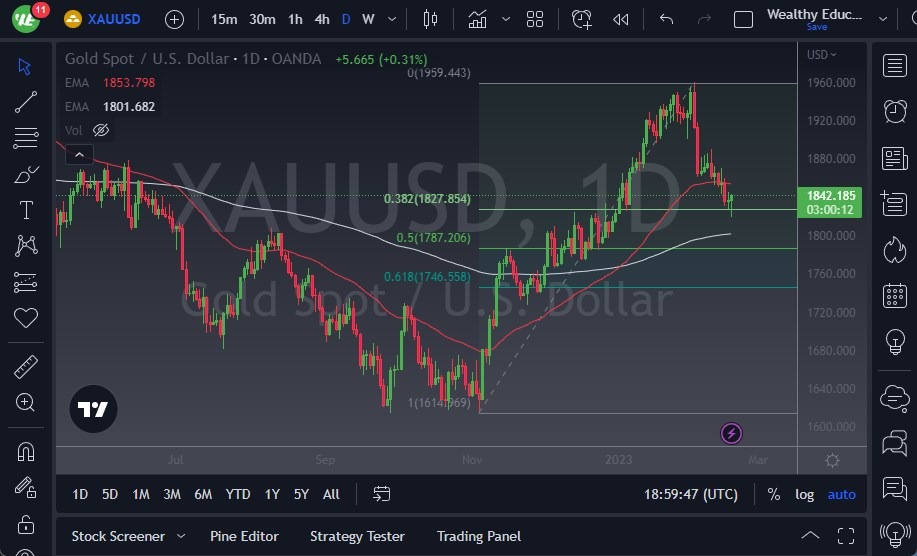The image size is (917, 556).
Task: Select the 4h timeframe
Action: pyautogui.click(x=322, y=19)
